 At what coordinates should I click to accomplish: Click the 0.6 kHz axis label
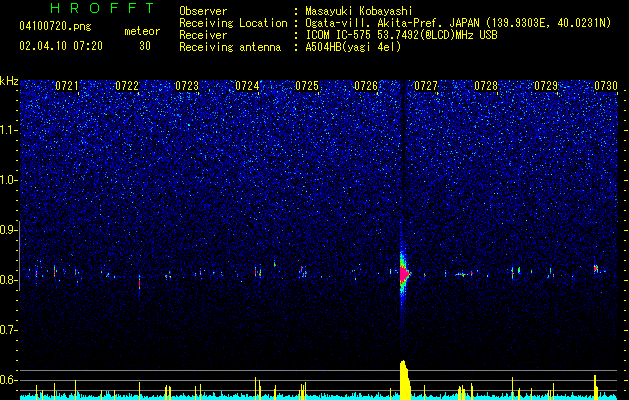point(9,380)
